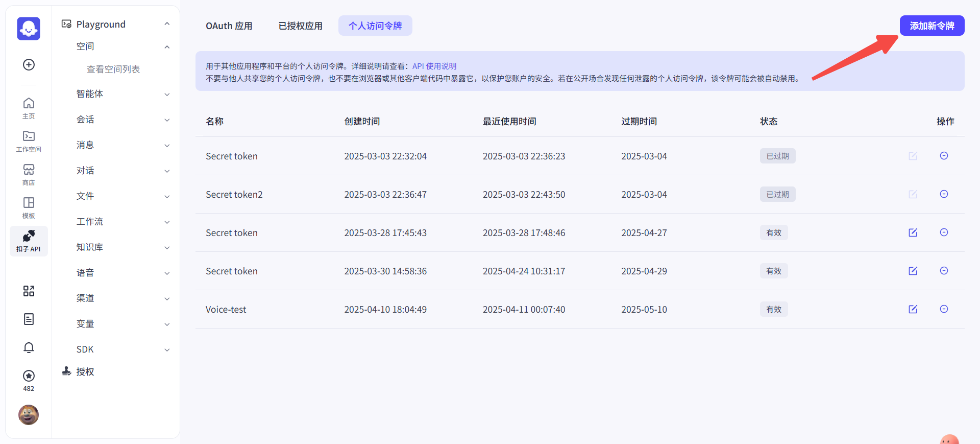Expand the 会话 menu chevron
This screenshot has height=444, width=980.
[x=167, y=120]
